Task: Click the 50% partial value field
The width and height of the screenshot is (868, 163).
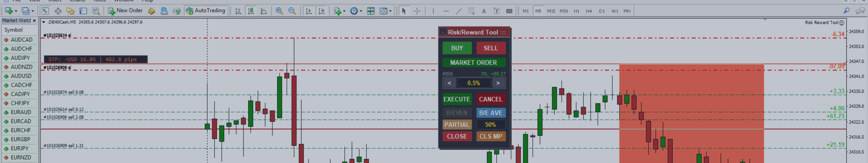Action: point(491,125)
